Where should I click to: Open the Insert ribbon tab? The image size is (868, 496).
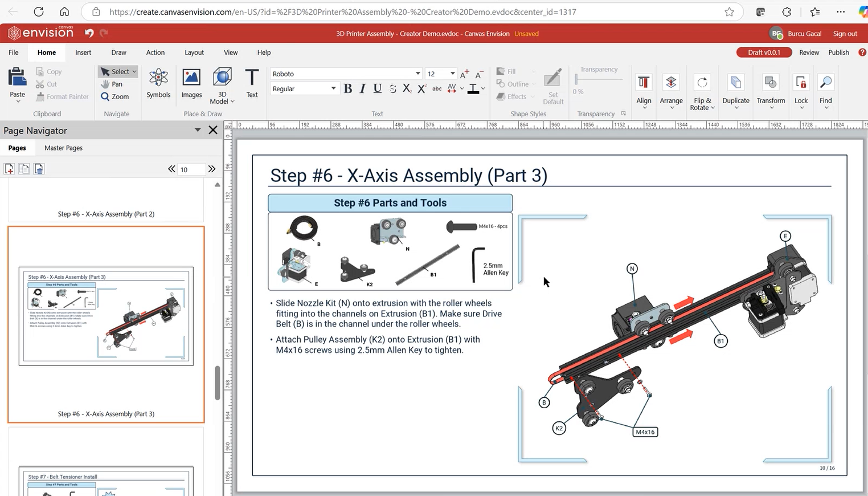[x=83, y=52]
